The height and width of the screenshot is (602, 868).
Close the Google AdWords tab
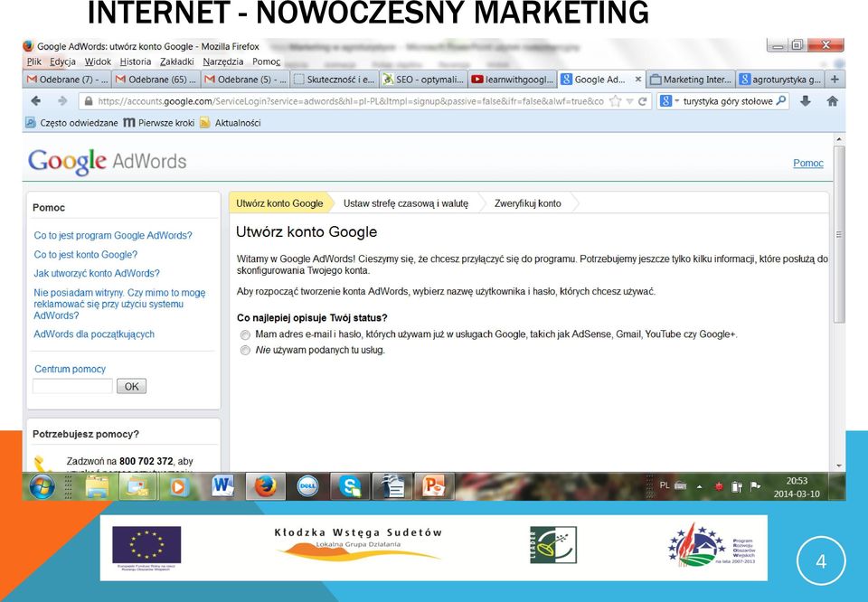(x=637, y=80)
